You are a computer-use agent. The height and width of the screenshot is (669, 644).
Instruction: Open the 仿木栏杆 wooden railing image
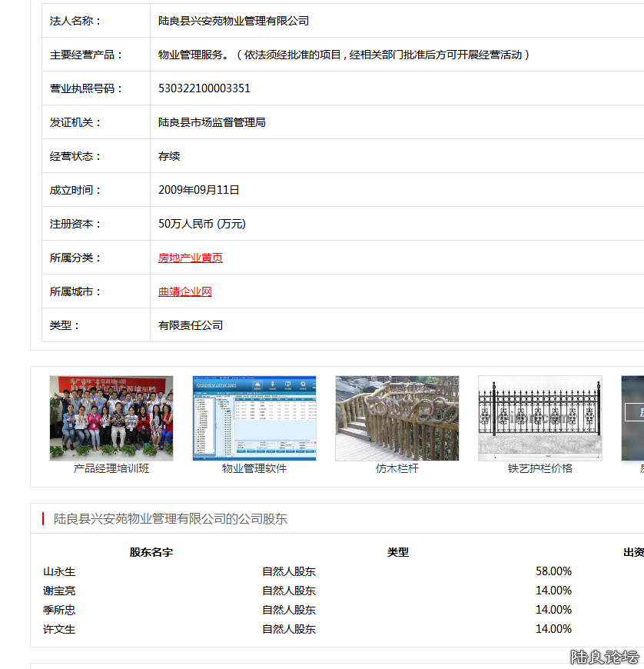397,418
